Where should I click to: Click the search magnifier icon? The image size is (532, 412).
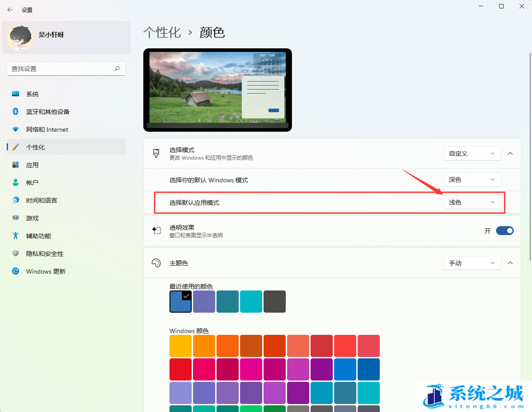[x=117, y=68]
